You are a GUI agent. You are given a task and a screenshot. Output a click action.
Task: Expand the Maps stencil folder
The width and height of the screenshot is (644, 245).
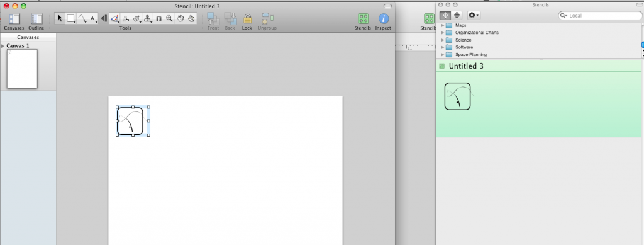click(x=443, y=25)
